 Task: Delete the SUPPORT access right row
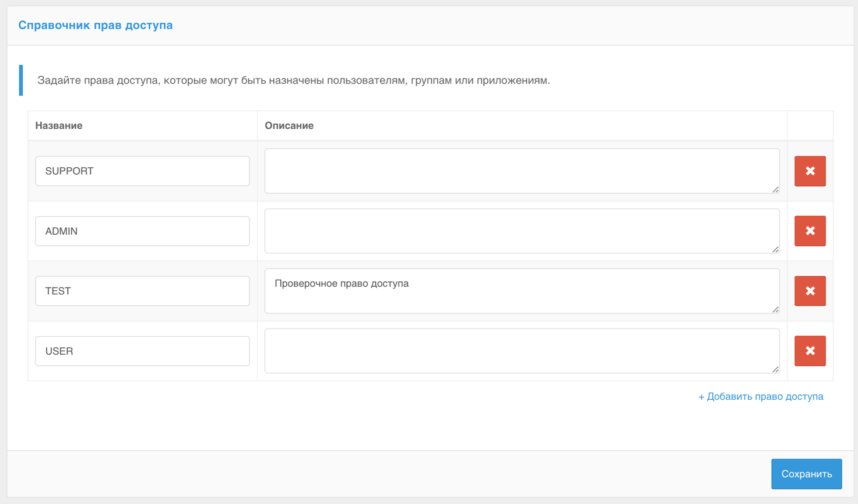click(810, 171)
